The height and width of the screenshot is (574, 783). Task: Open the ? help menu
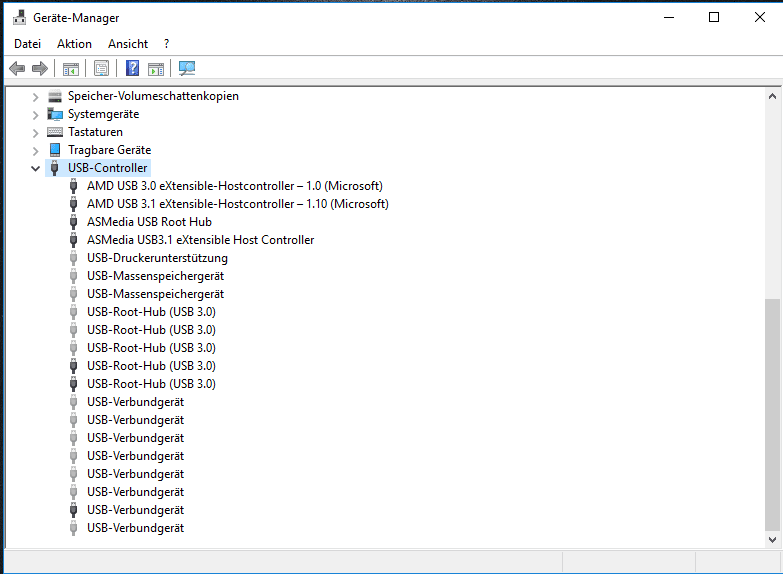(x=166, y=44)
